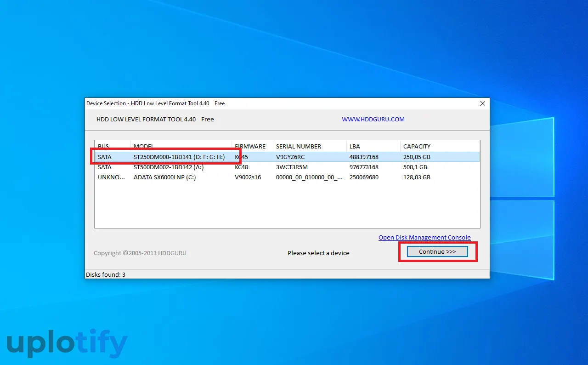Image resolution: width=588 pixels, height=365 pixels.
Task: Click the 128,03 GB capacity cell
Action: pos(417,177)
